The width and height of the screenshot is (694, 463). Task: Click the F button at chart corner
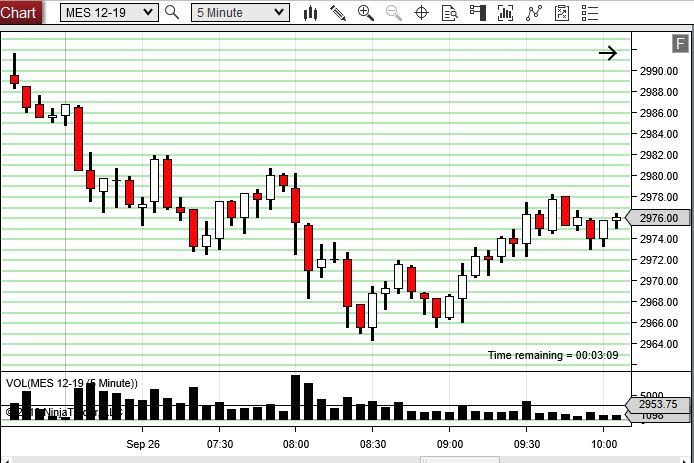click(x=680, y=43)
